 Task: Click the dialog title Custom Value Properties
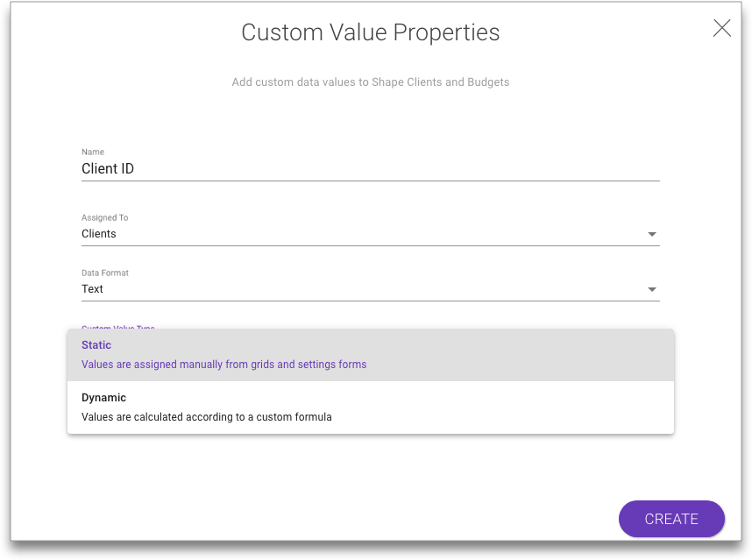click(x=370, y=32)
